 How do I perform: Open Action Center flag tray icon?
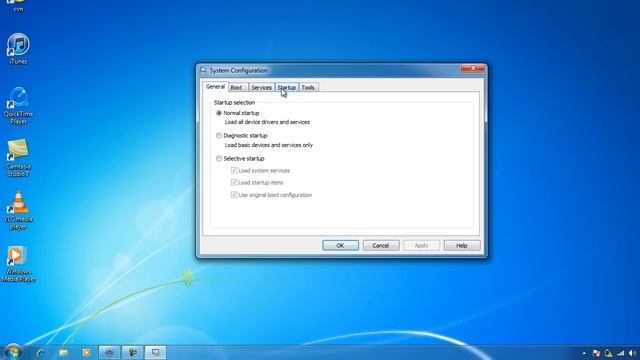point(596,353)
